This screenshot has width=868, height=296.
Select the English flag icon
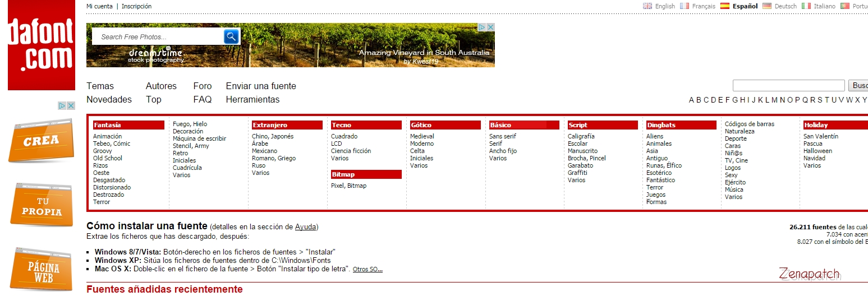[647, 6]
